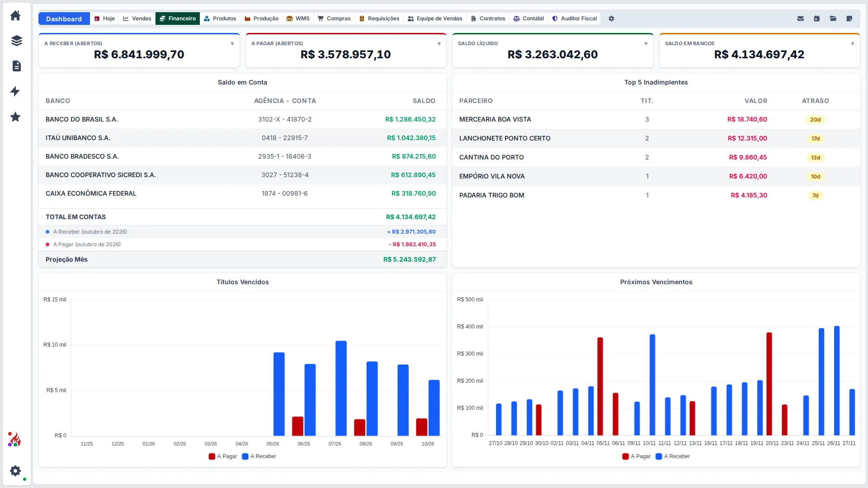The height and width of the screenshot is (488, 868).
Task: Go to the Produção tab
Action: pyautogui.click(x=261, y=19)
